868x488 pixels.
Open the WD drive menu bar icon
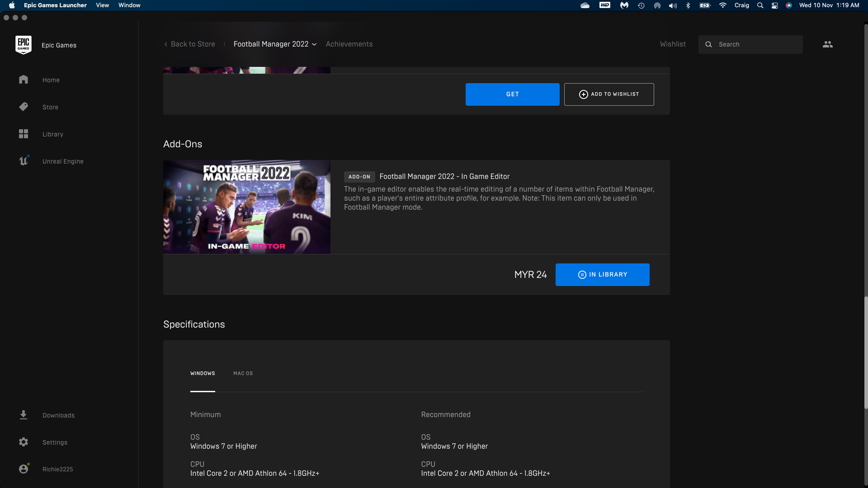pyautogui.click(x=605, y=5)
